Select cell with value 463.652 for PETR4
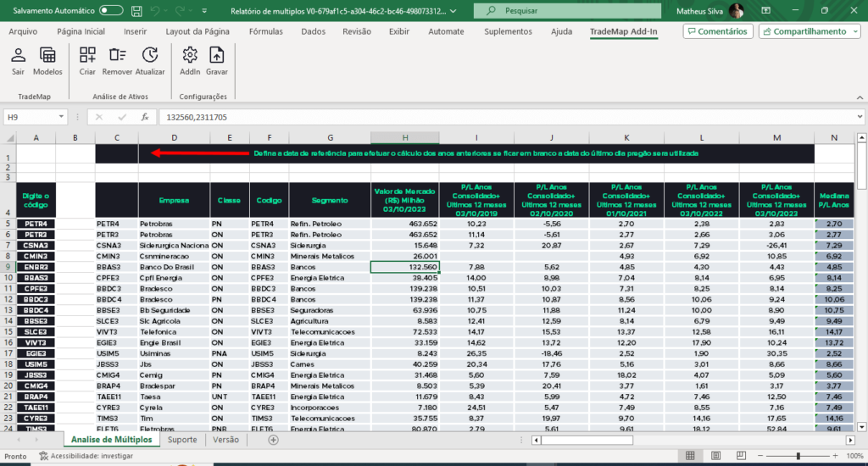 tap(404, 224)
